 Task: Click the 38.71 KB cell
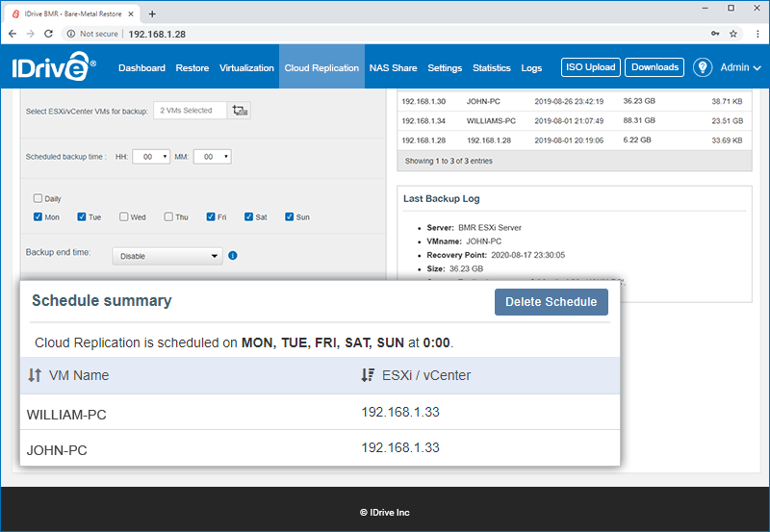coord(728,101)
